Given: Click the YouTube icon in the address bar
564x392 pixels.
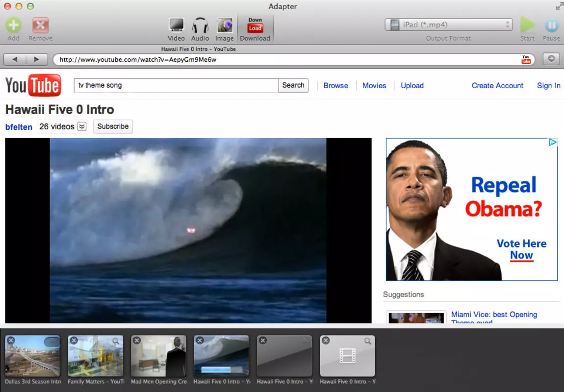Looking at the screenshot, I should [526, 60].
